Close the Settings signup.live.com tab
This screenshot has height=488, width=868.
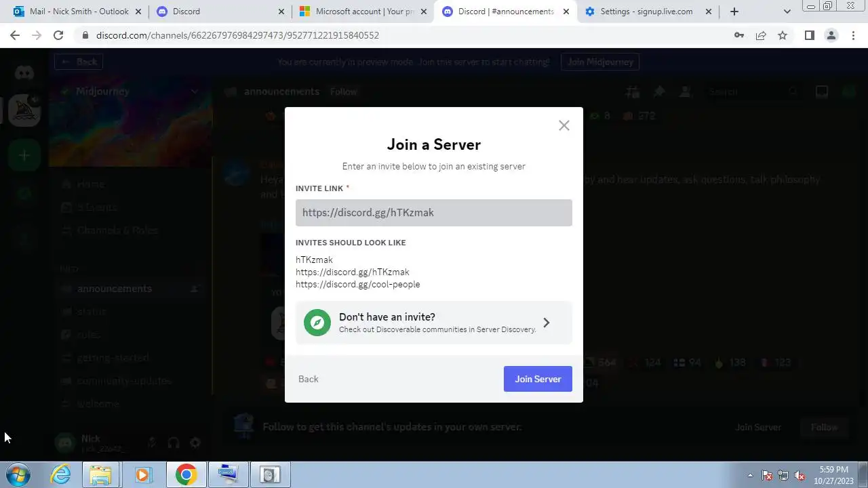point(709,12)
